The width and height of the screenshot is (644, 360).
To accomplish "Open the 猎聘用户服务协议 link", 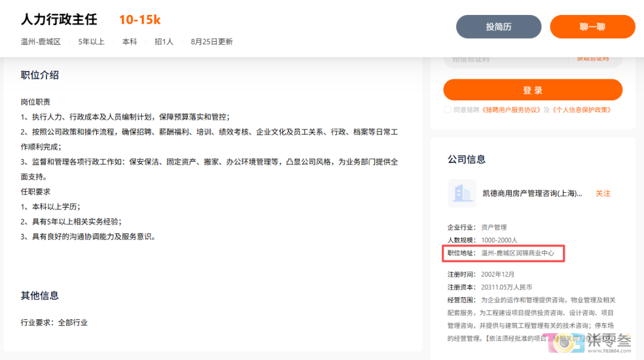I will [511, 110].
